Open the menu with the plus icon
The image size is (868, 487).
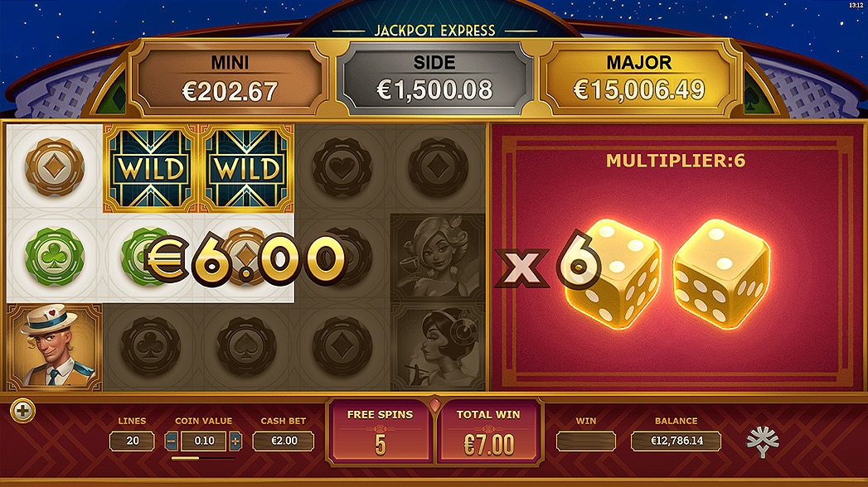coord(22,411)
